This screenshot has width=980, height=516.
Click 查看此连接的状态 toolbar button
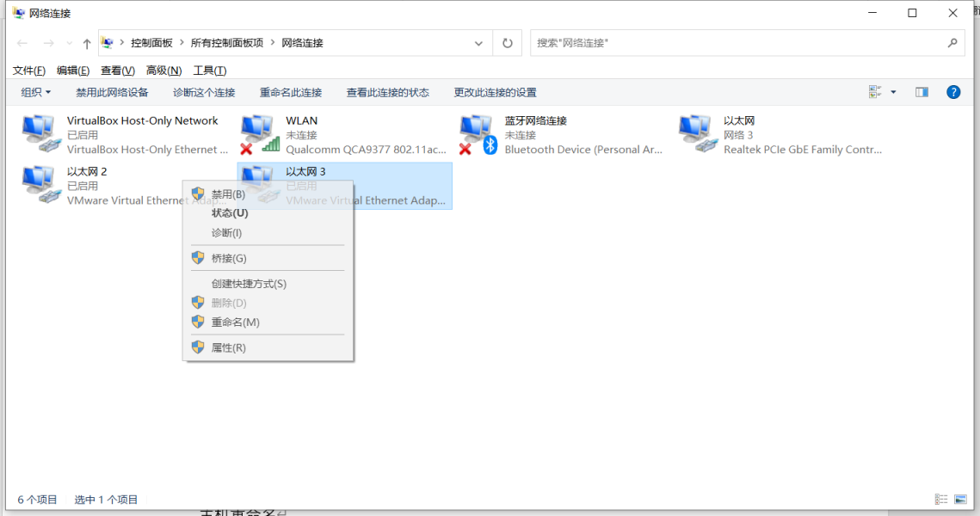point(387,93)
